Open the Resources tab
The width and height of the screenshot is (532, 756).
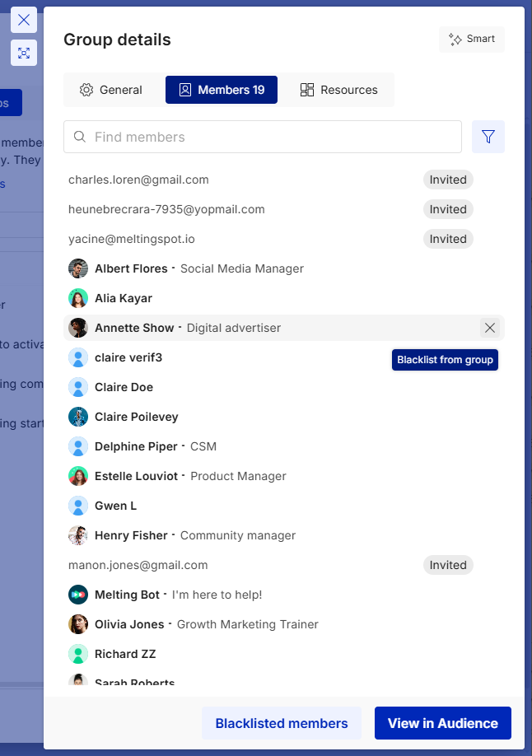pos(338,90)
